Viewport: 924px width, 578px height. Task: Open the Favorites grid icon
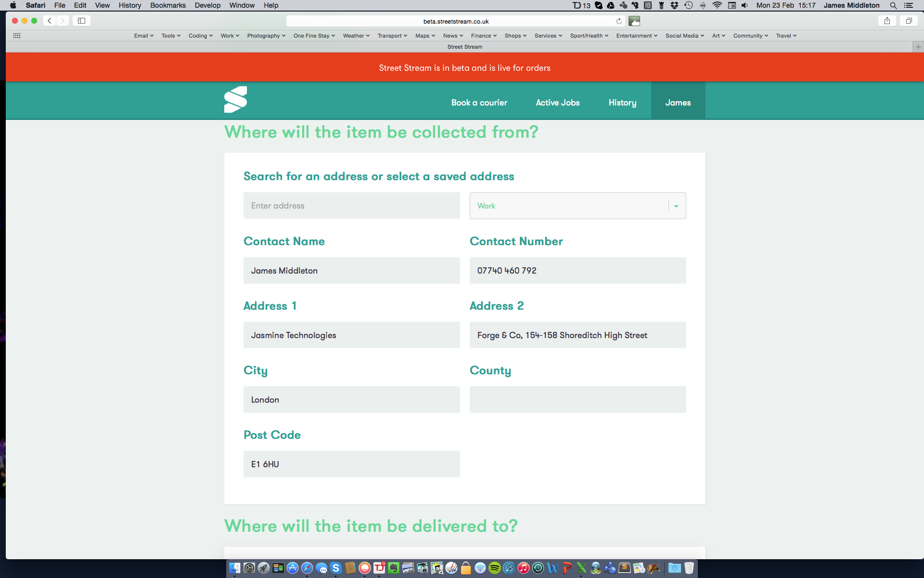(x=17, y=36)
